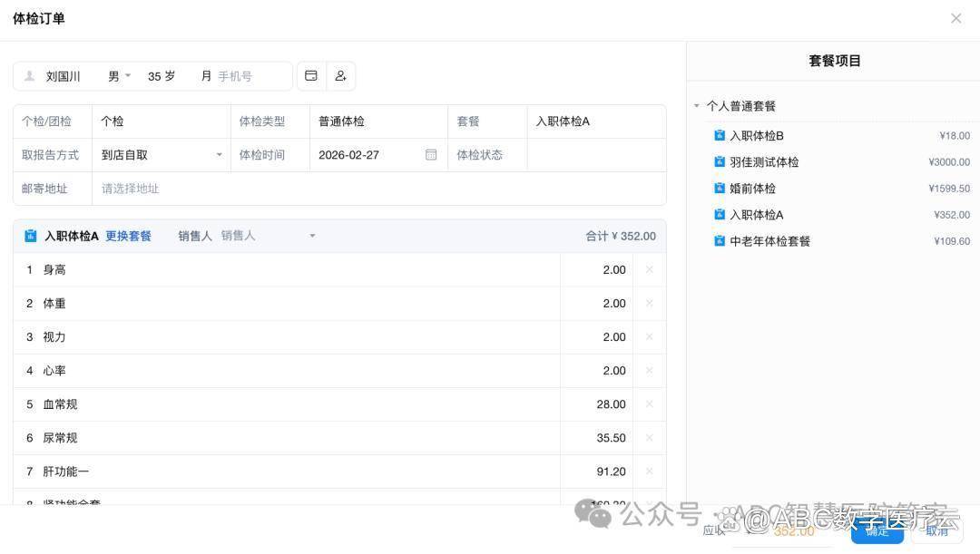
Task: Collapse the 个人普通套餐 group
Action: pyautogui.click(x=697, y=106)
